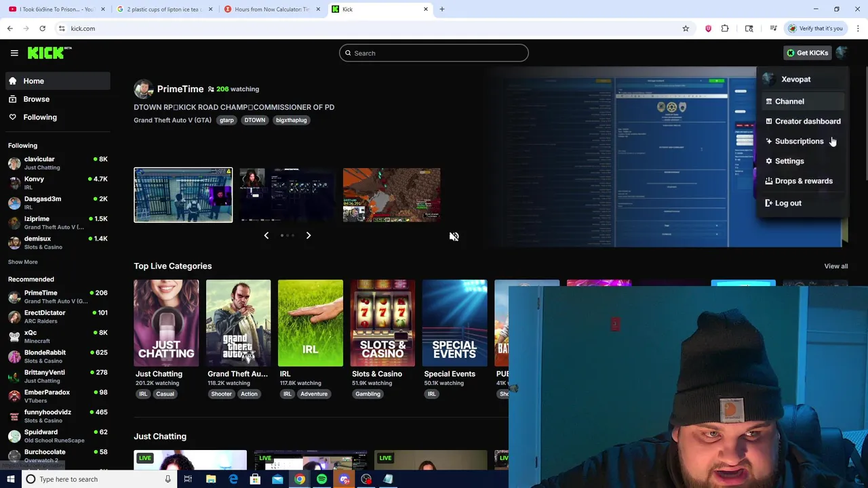The image size is (868, 488).
Task: Open Following in sidebar
Action: [x=58, y=117]
